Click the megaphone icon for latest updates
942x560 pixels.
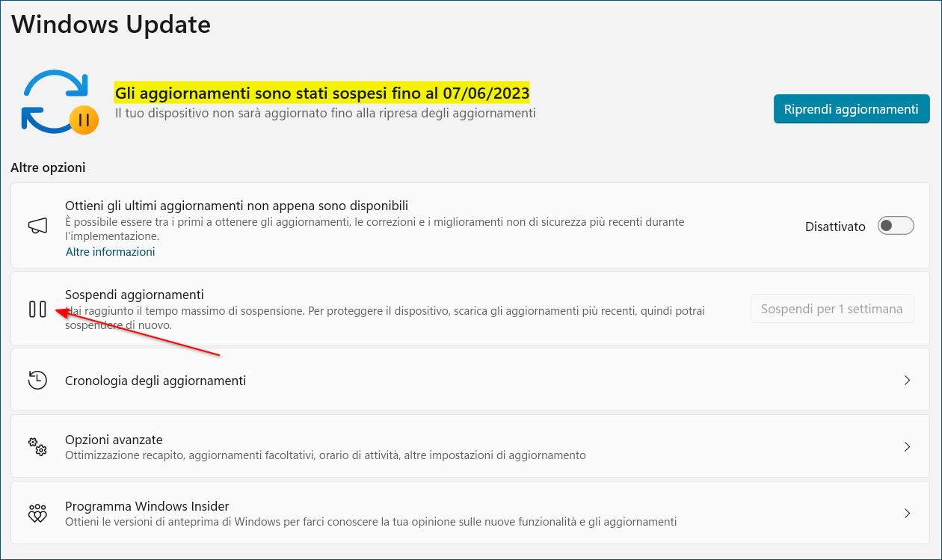click(37, 226)
